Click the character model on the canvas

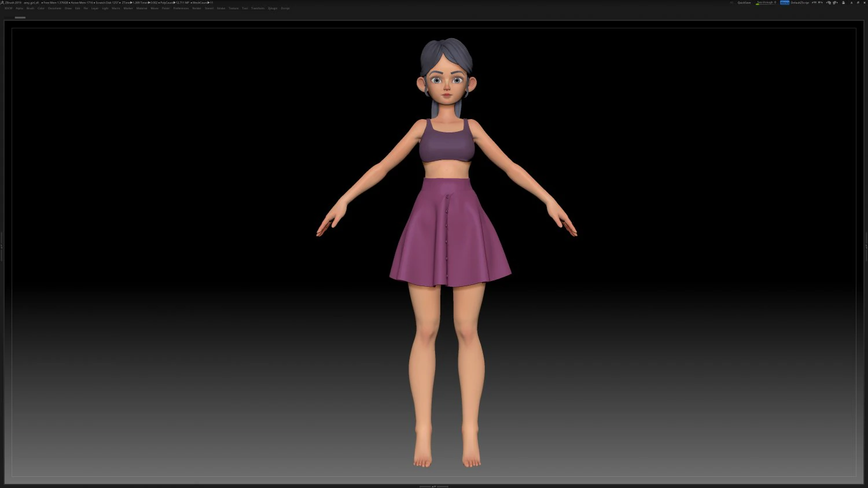click(446, 231)
